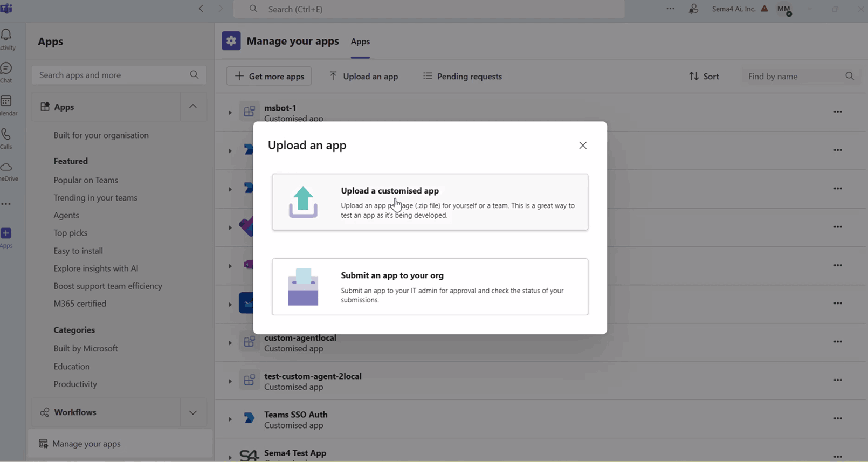
Task: Expand the Workflows section
Action: (193, 412)
